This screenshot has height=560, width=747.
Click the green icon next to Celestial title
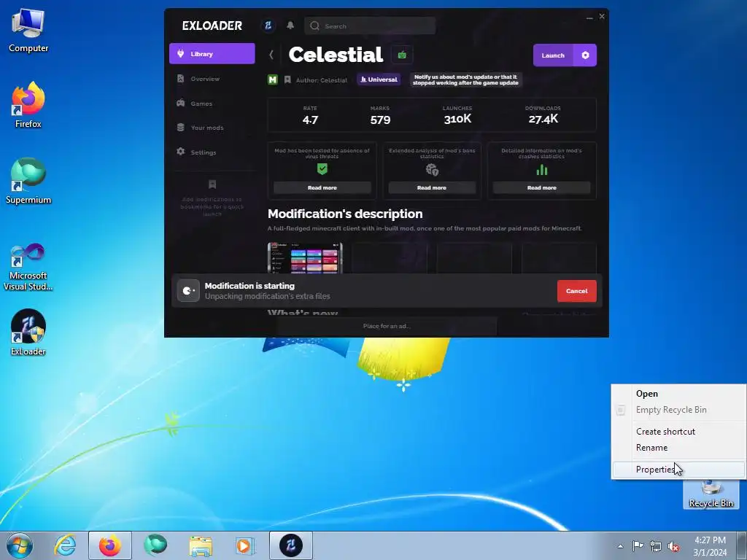click(402, 55)
